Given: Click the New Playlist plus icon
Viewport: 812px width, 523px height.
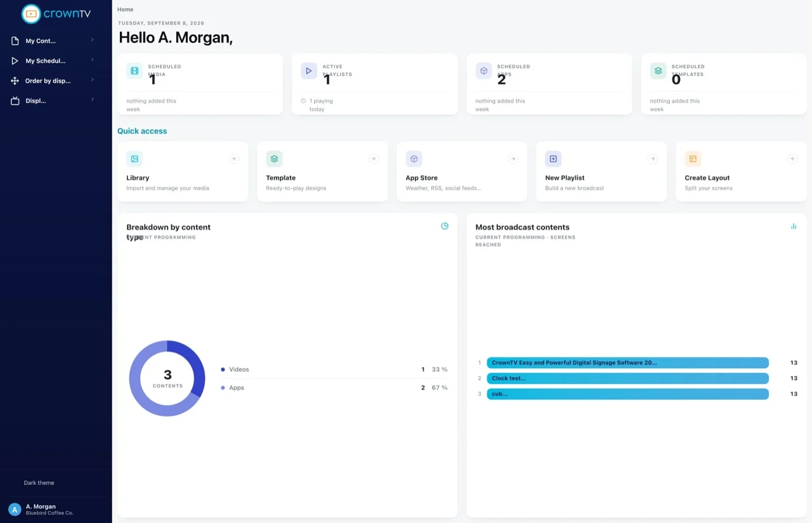Looking at the screenshot, I should pyautogui.click(x=553, y=158).
